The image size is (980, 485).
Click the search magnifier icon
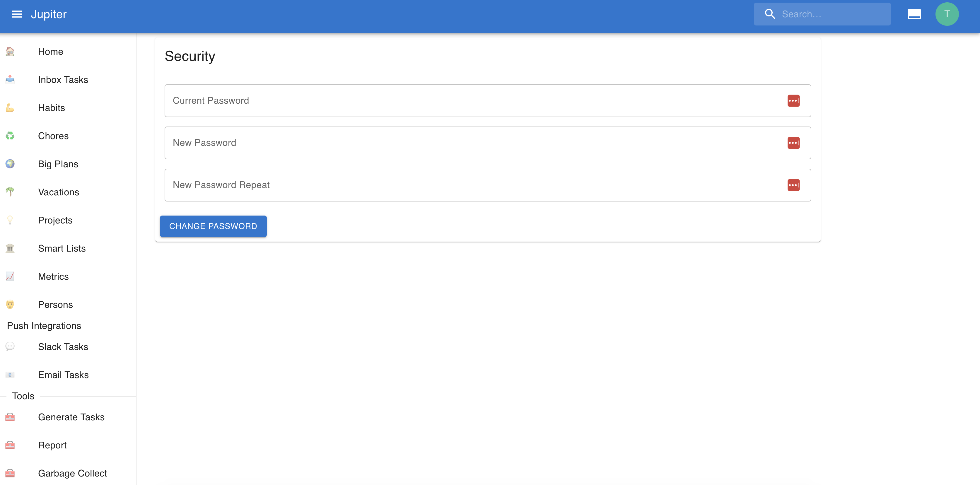770,14
